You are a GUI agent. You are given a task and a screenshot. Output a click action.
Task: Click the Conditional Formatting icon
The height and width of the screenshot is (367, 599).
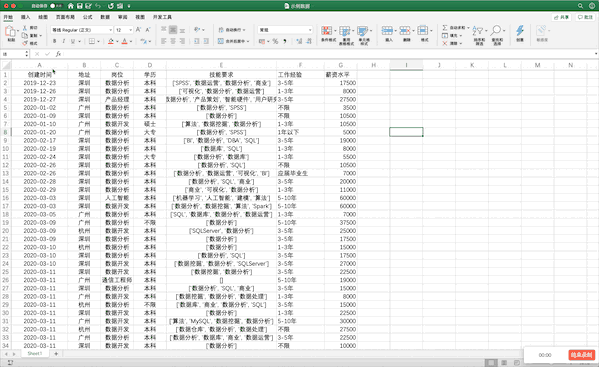327,31
